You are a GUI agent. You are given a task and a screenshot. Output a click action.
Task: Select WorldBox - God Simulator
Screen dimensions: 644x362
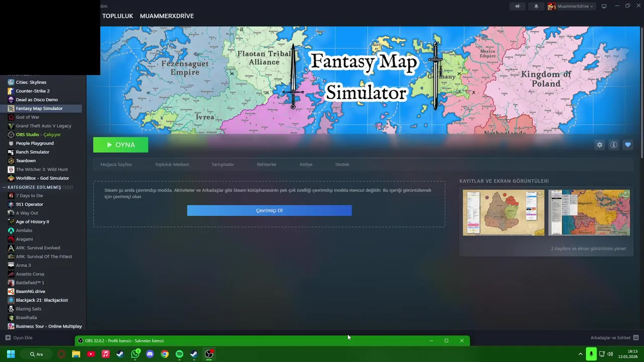click(x=42, y=178)
